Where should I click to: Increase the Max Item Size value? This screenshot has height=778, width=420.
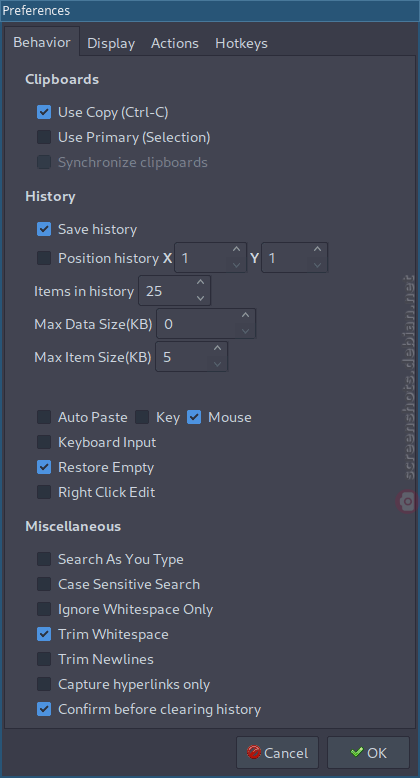(x=217, y=349)
